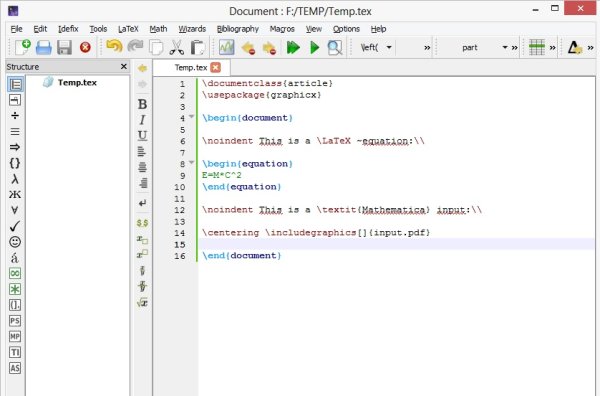Open the LaTeX menu
The height and width of the screenshot is (396, 600).
128,29
